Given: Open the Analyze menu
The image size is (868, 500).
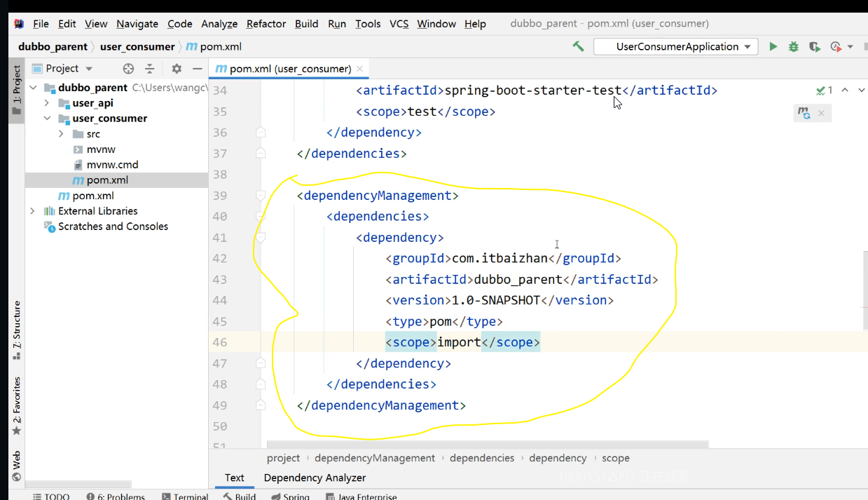Looking at the screenshot, I should tap(219, 24).
